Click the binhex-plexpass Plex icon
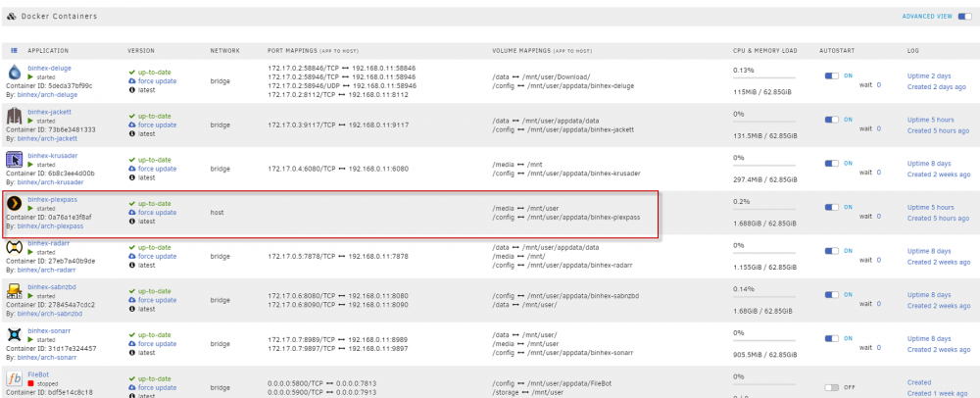Viewport: 980px width, 398px height. pyautogui.click(x=14, y=203)
